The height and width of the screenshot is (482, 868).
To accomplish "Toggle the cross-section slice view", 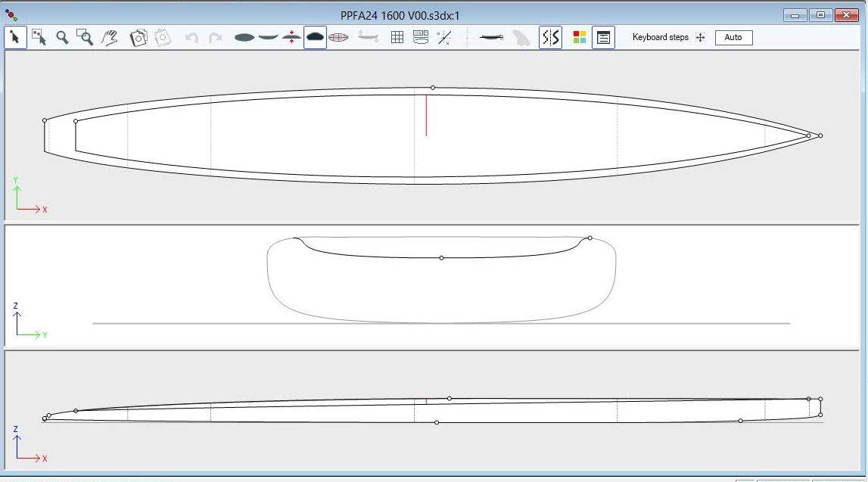I will pyautogui.click(x=315, y=37).
